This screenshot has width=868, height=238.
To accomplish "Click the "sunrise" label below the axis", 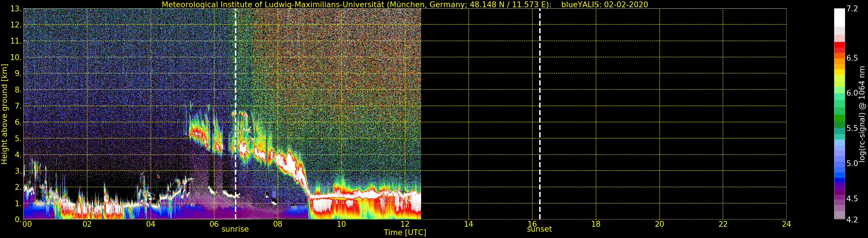I will point(235,229).
